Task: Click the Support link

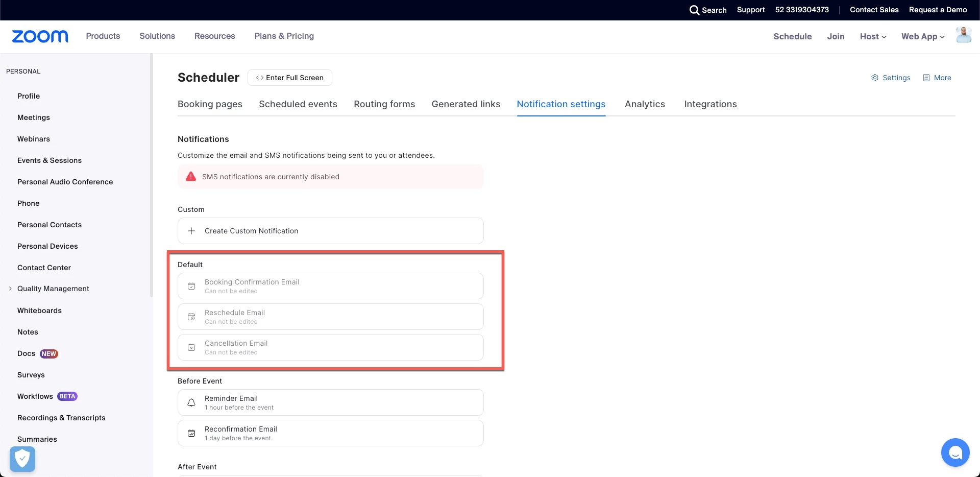Action: coord(751,10)
